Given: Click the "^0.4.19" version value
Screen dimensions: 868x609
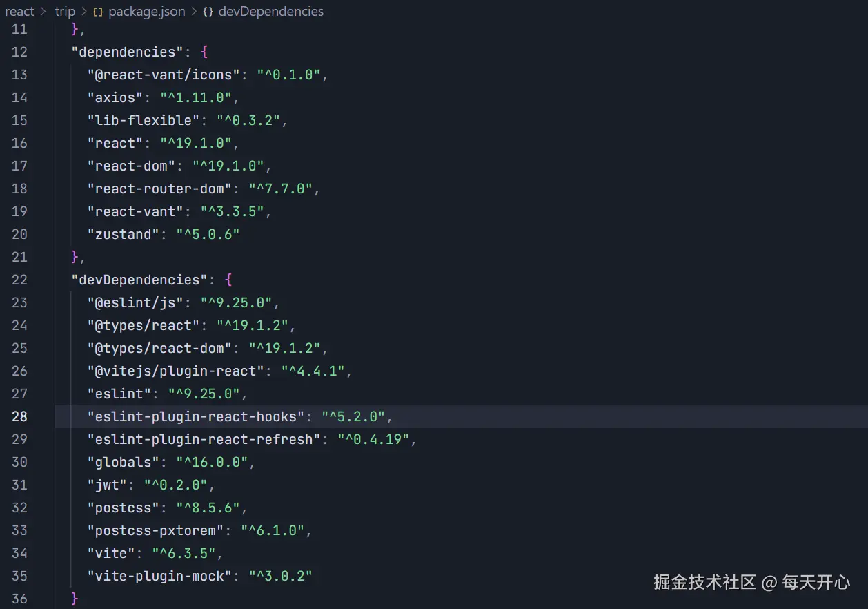Looking at the screenshot, I should [374, 439].
